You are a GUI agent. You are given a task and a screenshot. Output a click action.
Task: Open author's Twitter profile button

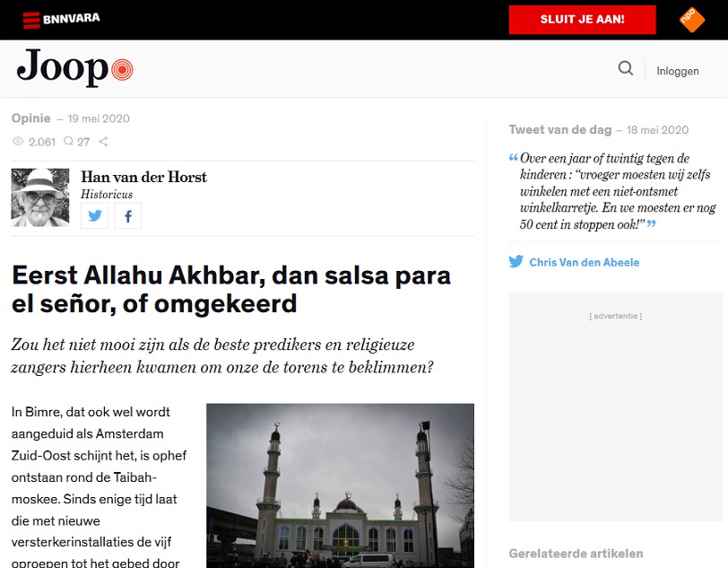[x=95, y=215]
